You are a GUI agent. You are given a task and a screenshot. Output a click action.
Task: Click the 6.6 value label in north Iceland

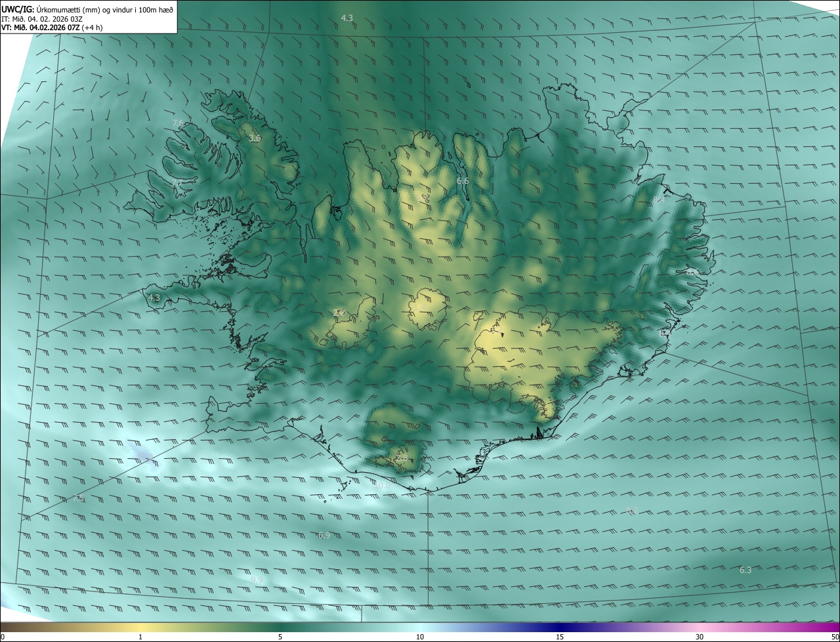pyautogui.click(x=463, y=181)
